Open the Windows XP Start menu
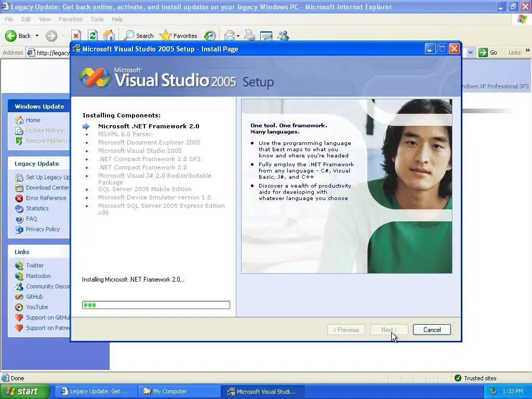Viewport: 532px width, 399px height. 24,392
